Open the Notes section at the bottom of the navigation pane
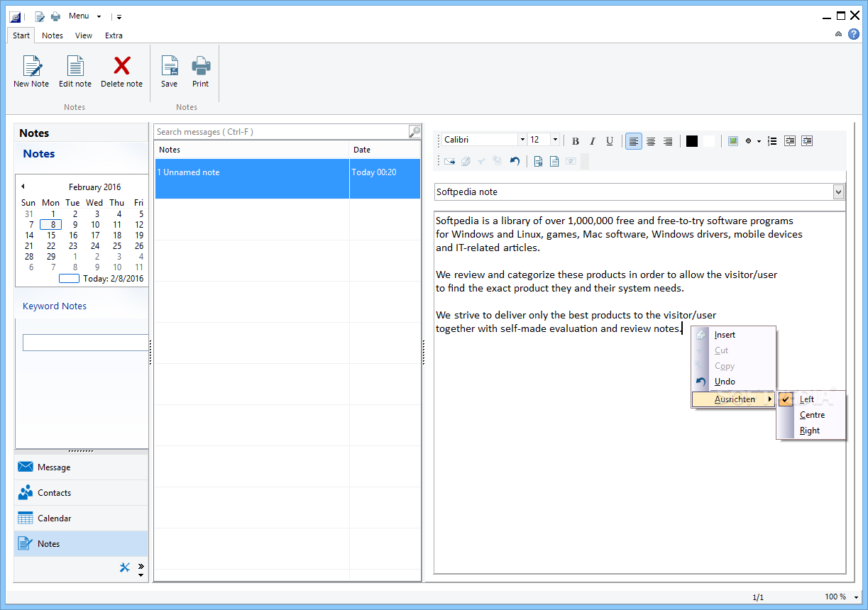868x610 pixels. [x=81, y=544]
